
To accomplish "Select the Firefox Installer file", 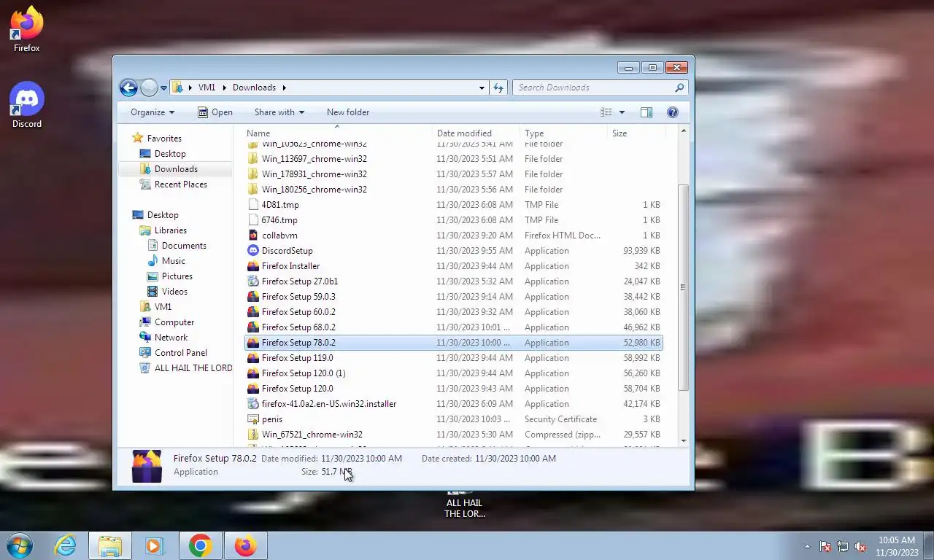I will 453,266.
